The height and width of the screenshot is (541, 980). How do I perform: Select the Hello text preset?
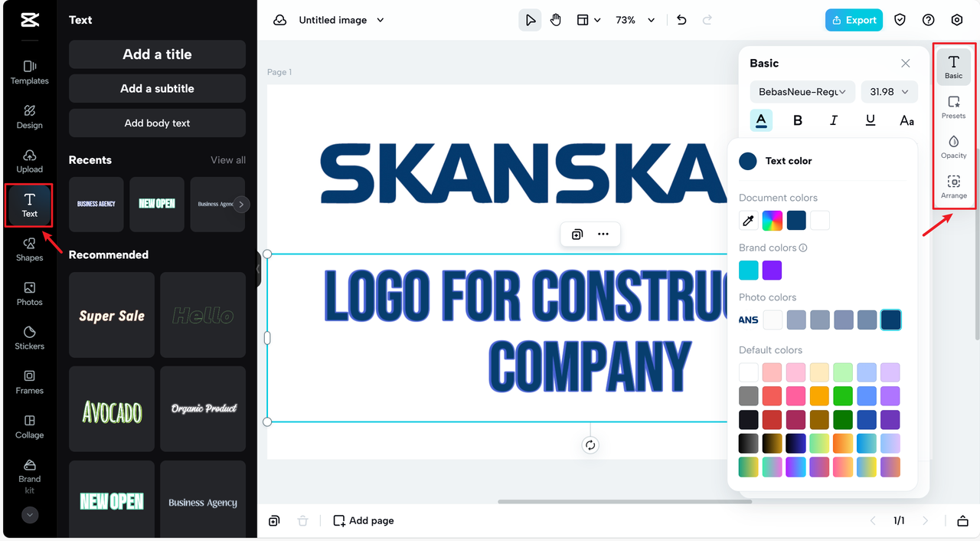tap(203, 315)
